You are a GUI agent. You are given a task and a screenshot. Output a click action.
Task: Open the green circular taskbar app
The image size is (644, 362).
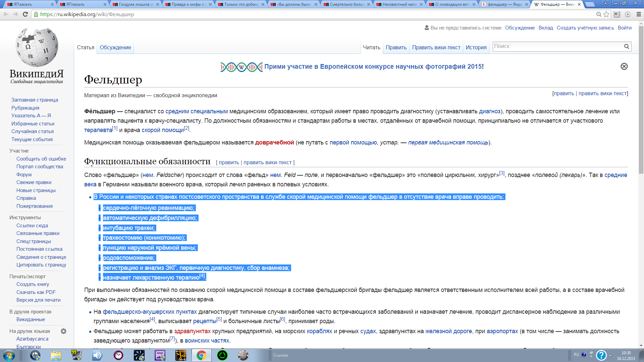pyautogui.click(x=222, y=355)
